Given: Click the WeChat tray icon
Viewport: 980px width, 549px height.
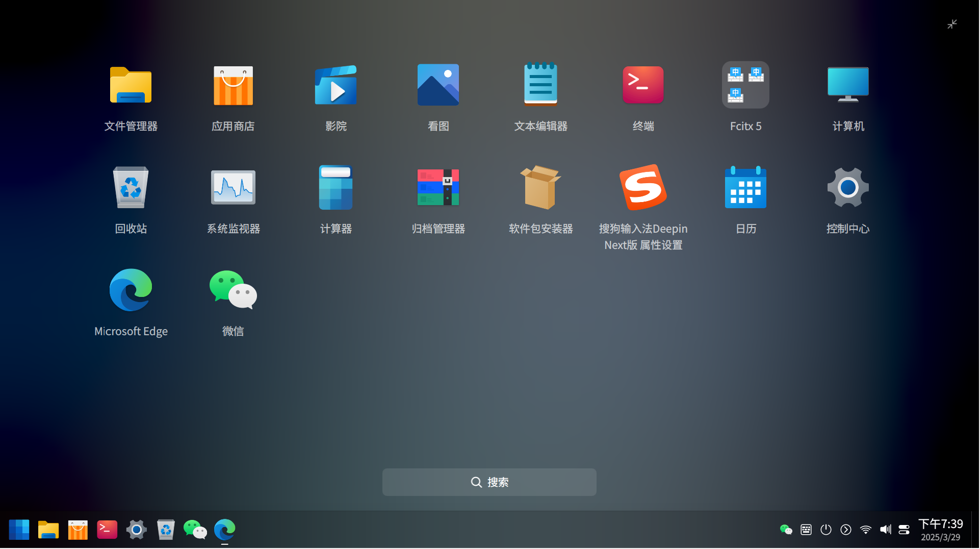Looking at the screenshot, I should click(786, 530).
